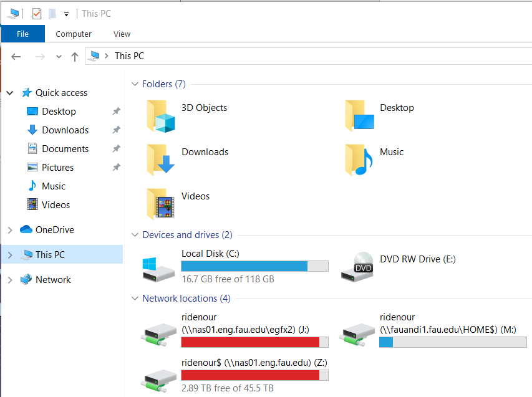Viewport: 532px width, 397px height.
Task: Go back using the Back arrow
Action: click(16, 56)
